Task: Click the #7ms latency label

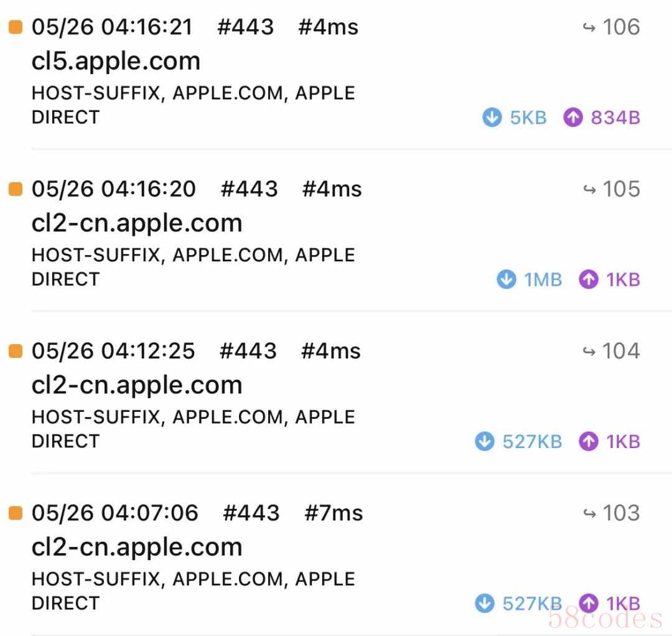Action: point(334,513)
